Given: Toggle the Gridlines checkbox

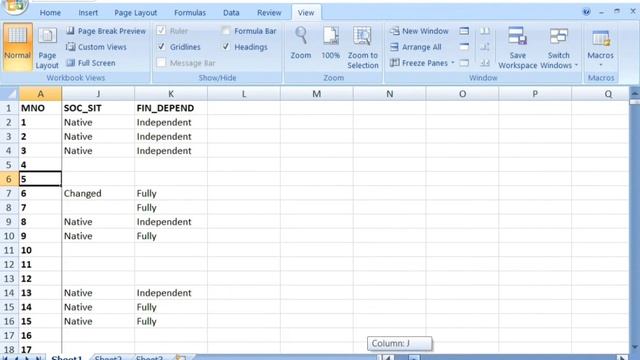Looking at the screenshot, I should [161, 47].
